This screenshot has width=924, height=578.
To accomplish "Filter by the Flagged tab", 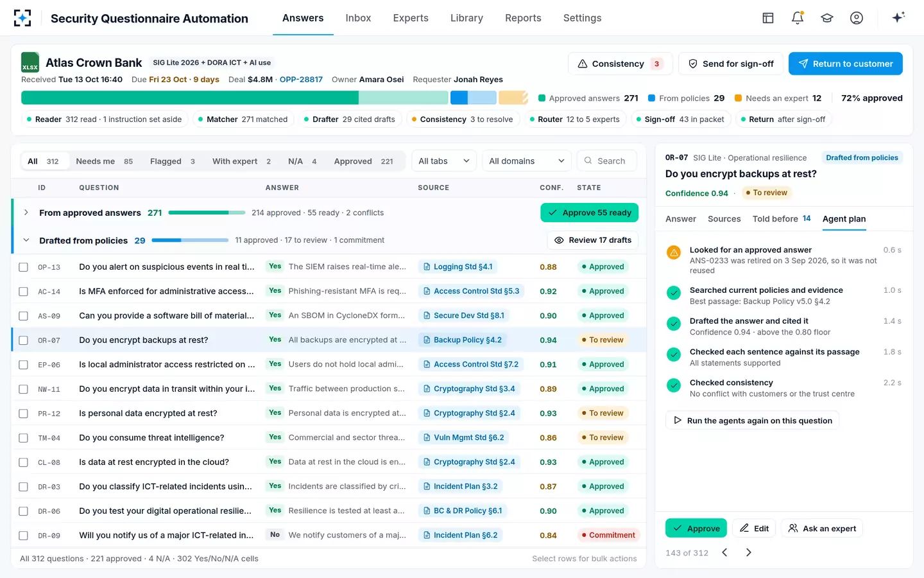I will point(173,161).
